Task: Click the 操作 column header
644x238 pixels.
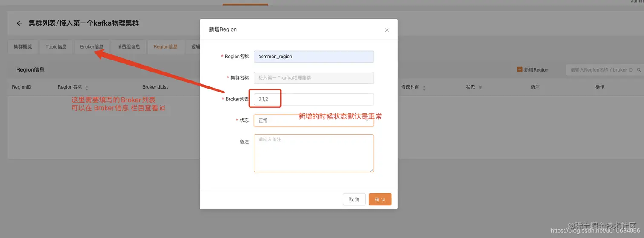Action: pos(600,87)
